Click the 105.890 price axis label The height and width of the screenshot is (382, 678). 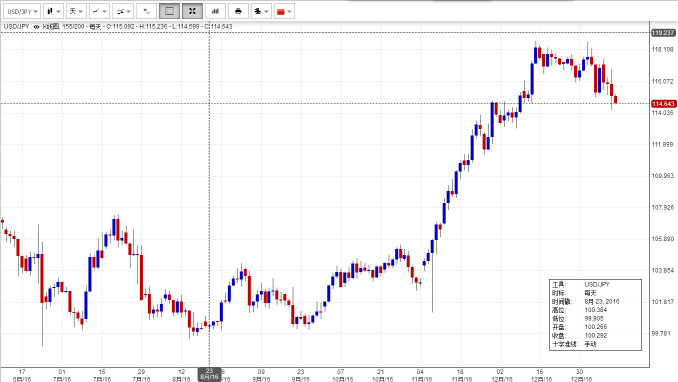(662, 239)
